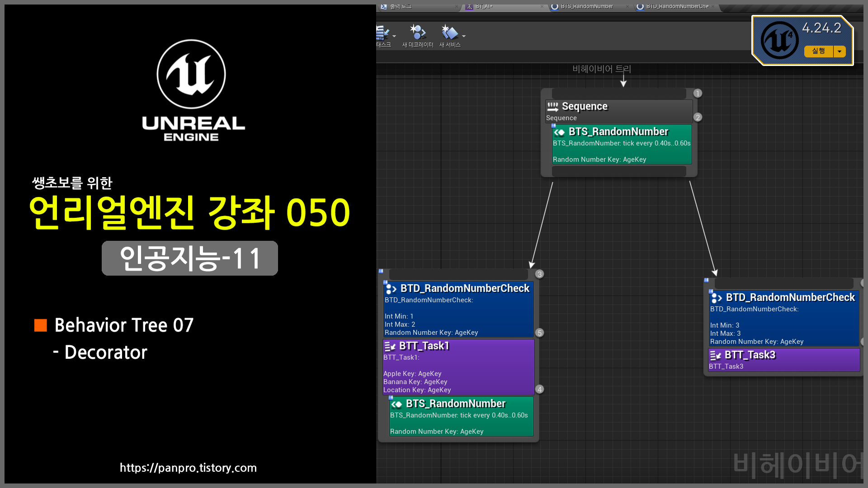
Task: Switch to the BT_AI tab
Action: (x=484, y=6)
